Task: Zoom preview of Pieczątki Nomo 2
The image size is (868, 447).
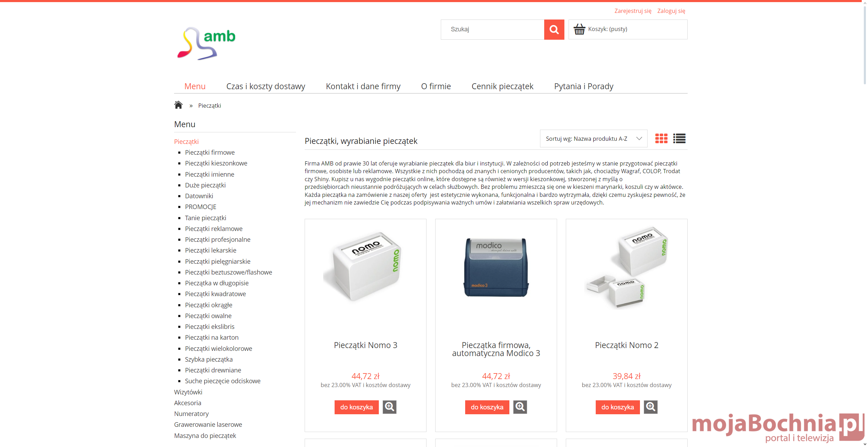Action: click(x=650, y=407)
